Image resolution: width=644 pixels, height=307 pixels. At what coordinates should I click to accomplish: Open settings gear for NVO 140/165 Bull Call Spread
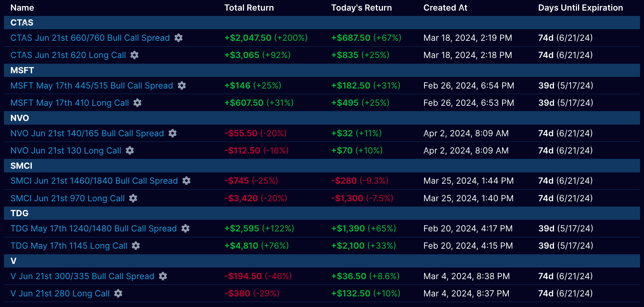point(173,133)
